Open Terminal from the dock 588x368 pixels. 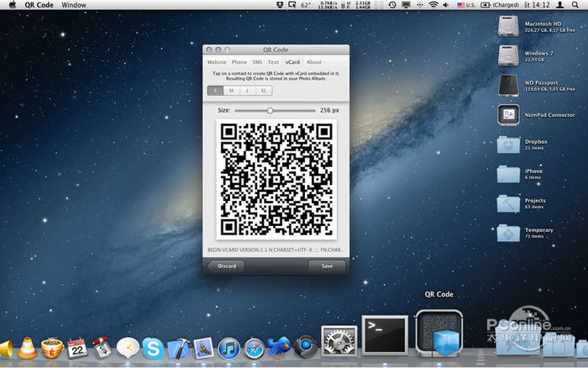click(385, 335)
